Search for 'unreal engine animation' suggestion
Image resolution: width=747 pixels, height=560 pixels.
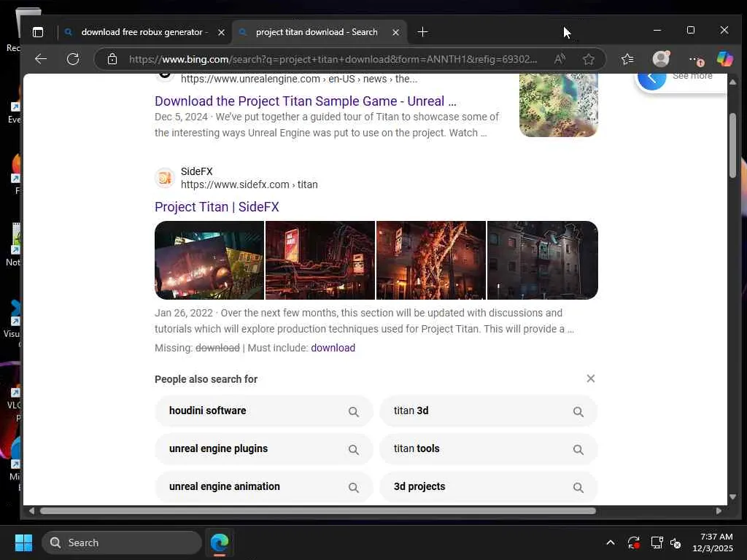click(x=264, y=486)
